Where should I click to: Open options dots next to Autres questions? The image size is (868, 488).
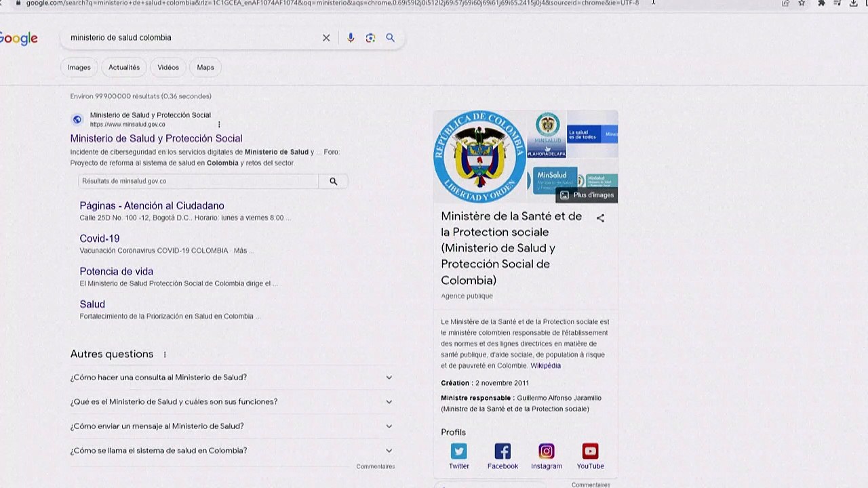coord(165,354)
